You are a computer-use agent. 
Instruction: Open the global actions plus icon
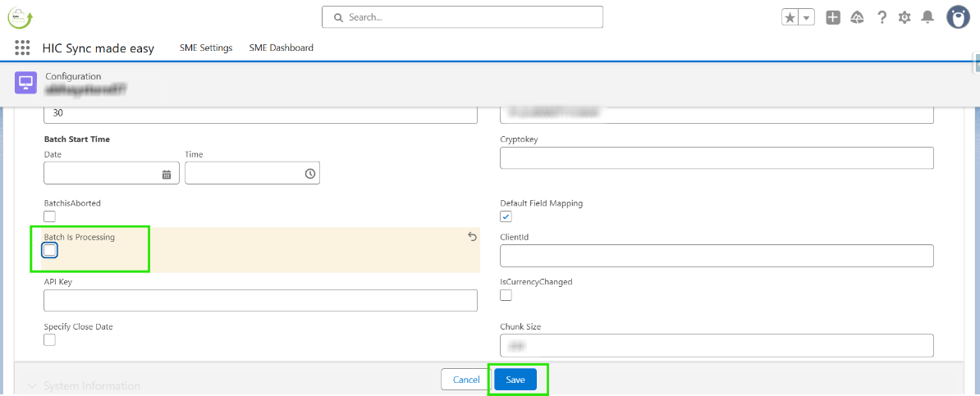pos(833,17)
